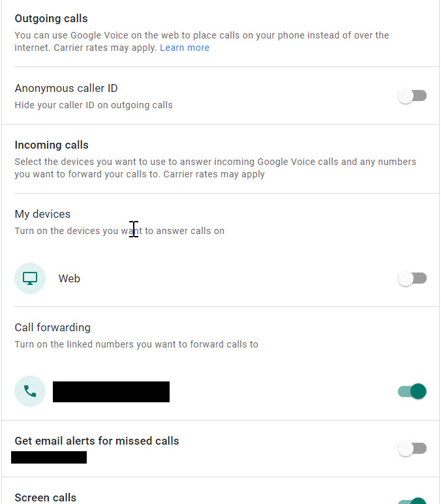The height and width of the screenshot is (504, 441).
Task: Toggle off the Screen calls switch
Action: point(412,500)
